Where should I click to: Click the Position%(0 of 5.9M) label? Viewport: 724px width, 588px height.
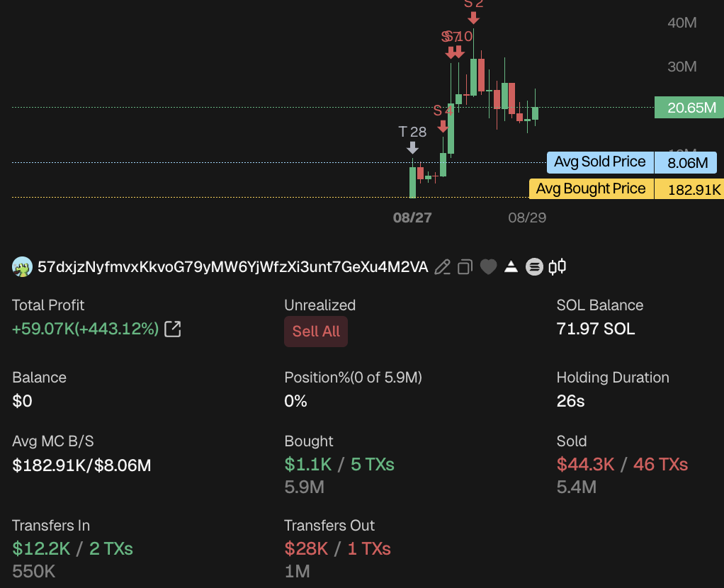[x=353, y=378]
